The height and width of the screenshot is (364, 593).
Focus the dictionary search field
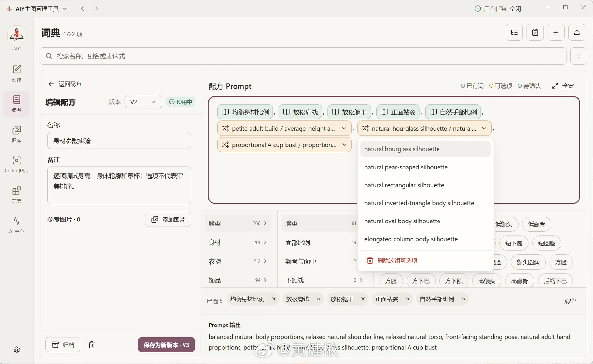(303, 56)
